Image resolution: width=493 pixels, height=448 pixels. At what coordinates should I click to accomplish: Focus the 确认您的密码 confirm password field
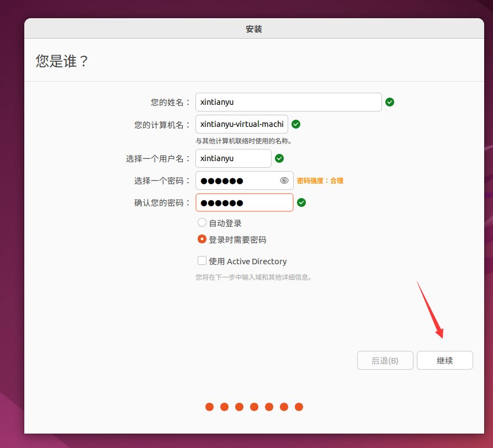(x=245, y=202)
